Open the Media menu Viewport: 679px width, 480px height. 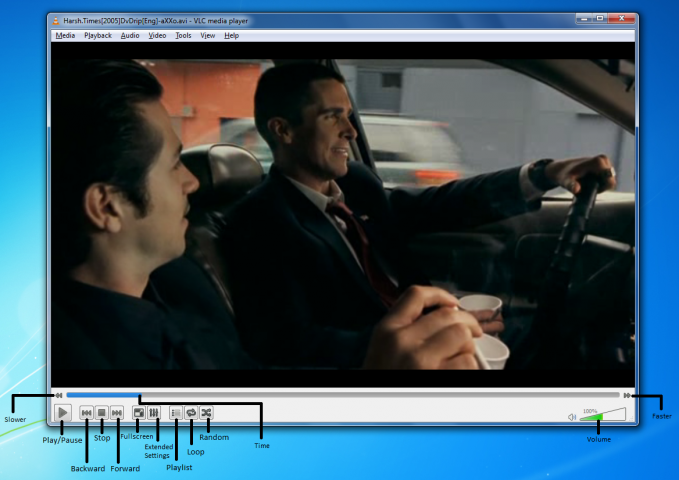(65, 36)
